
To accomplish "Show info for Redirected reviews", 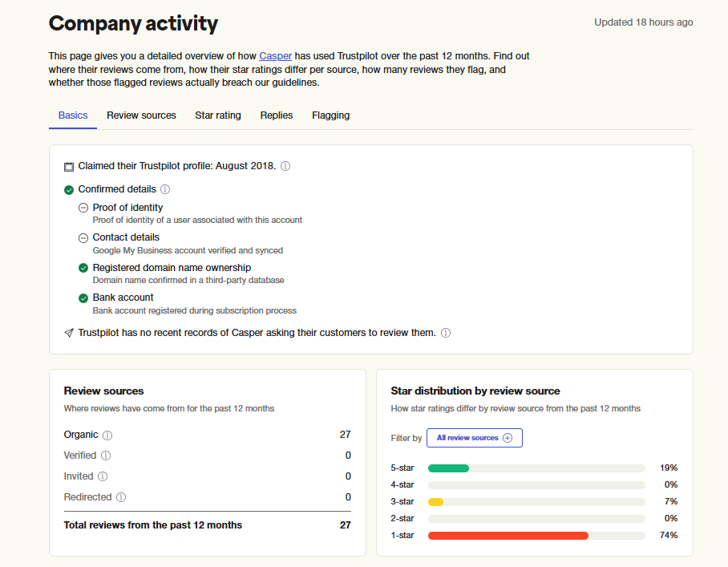I will (x=121, y=497).
